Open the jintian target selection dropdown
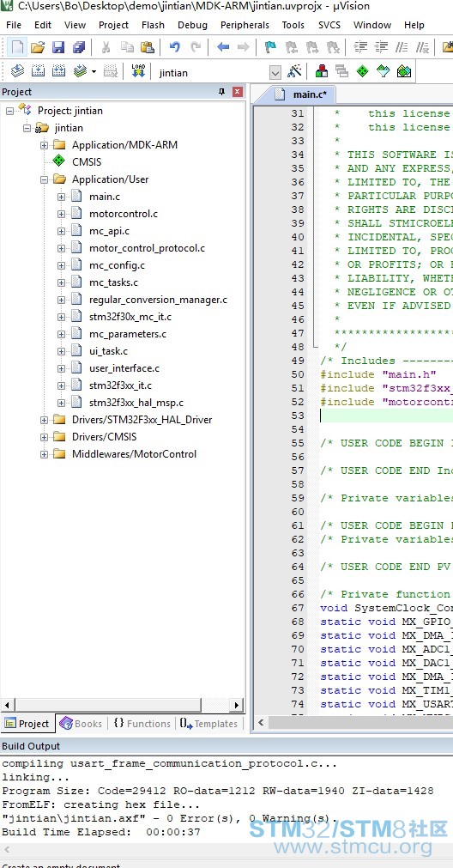453x868 pixels. [275, 72]
